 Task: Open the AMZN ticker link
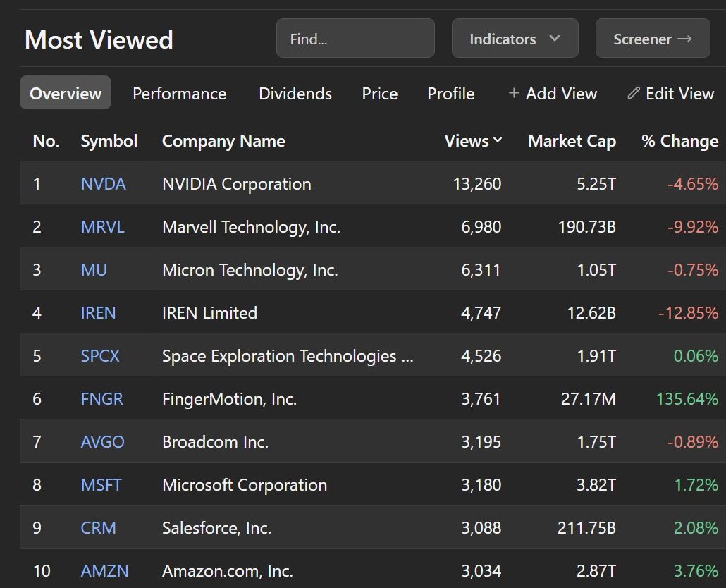click(x=104, y=571)
